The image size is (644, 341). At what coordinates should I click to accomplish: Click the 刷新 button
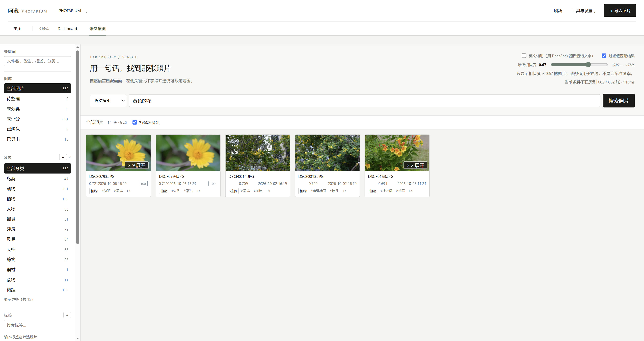558,11
